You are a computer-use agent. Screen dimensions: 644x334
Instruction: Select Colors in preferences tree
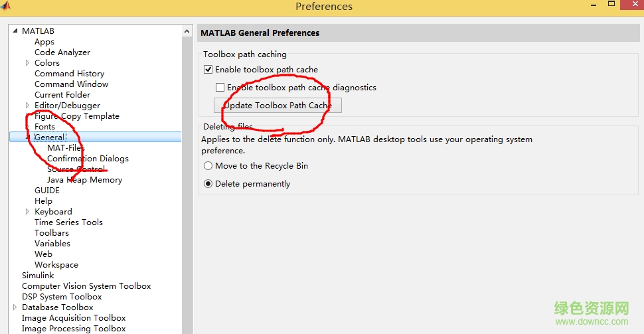(x=47, y=63)
